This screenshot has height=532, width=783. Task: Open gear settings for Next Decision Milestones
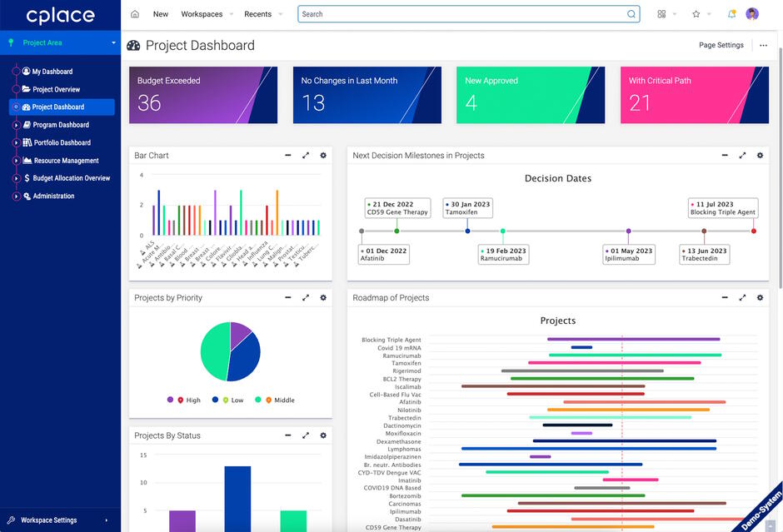point(760,156)
